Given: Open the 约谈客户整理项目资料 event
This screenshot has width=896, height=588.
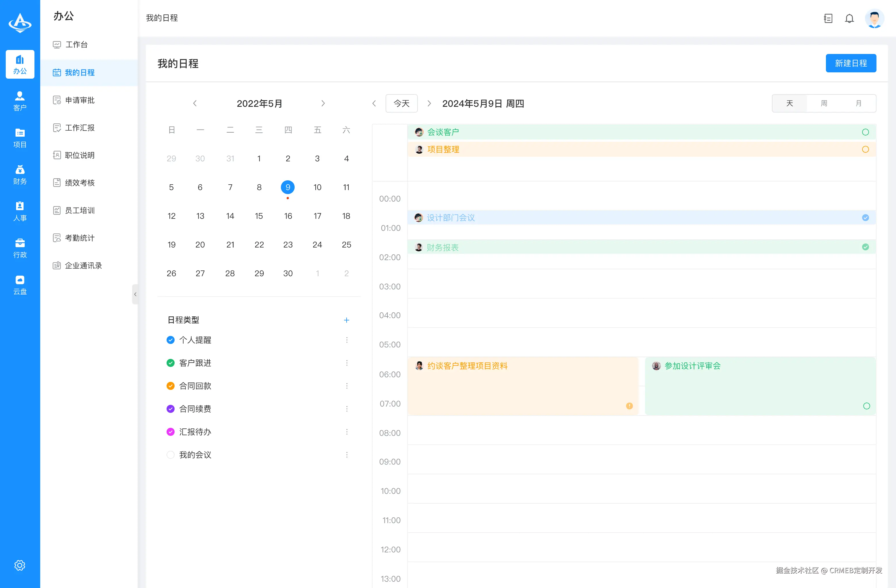Looking at the screenshot, I should click(468, 365).
